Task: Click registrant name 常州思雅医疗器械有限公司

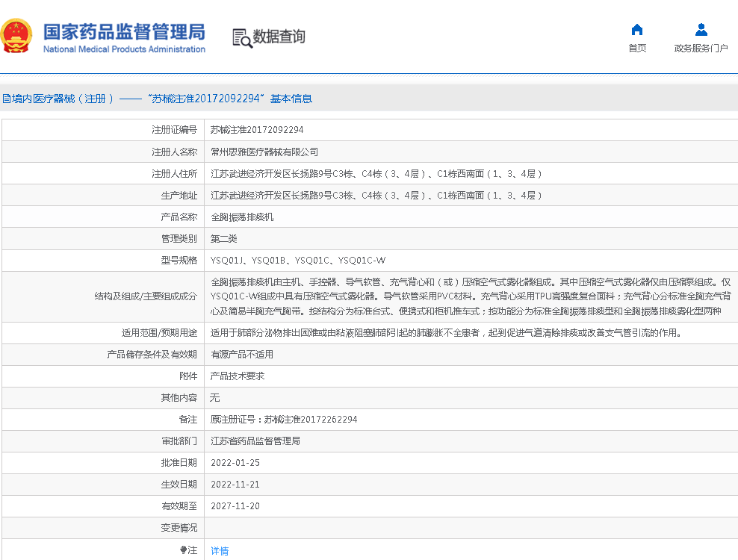Action: pyautogui.click(x=264, y=152)
